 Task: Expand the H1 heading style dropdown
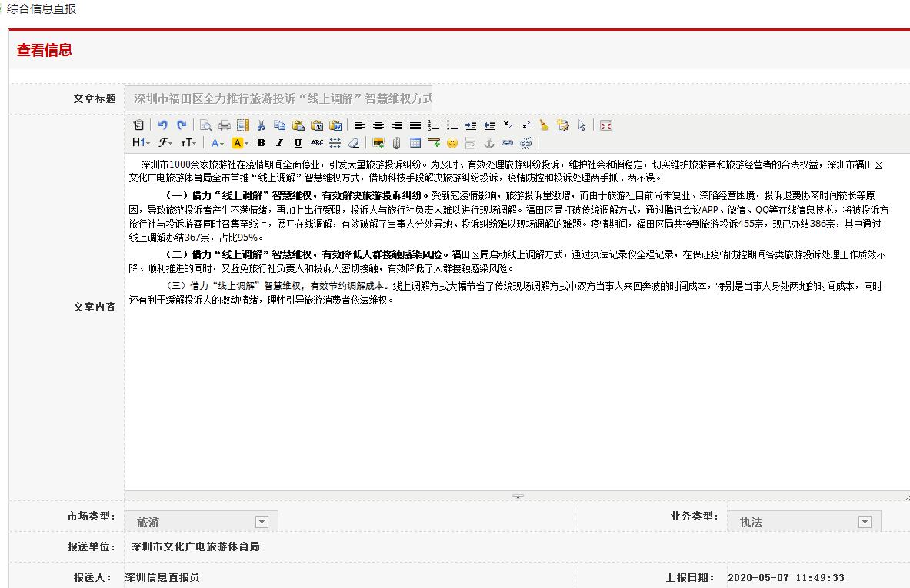pos(141,144)
